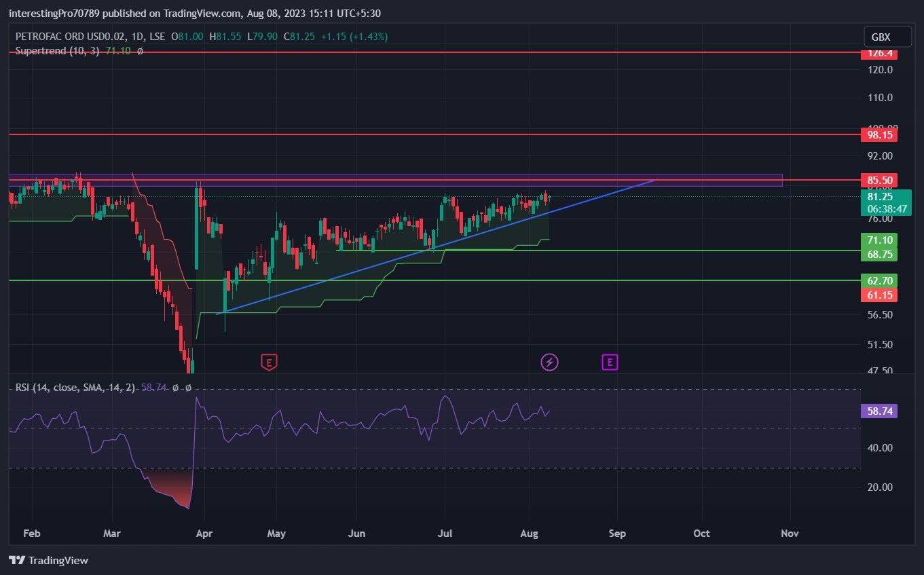Click the 61.15 red price label

click(x=879, y=295)
